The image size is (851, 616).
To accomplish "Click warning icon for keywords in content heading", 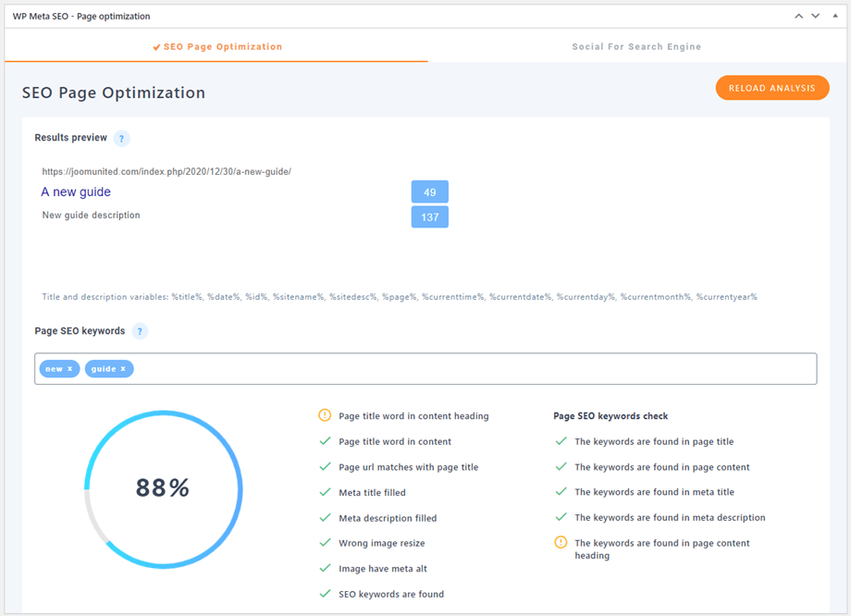I will click(561, 543).
